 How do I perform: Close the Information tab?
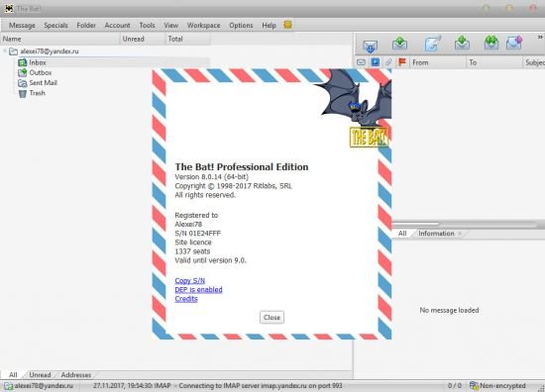460,234
